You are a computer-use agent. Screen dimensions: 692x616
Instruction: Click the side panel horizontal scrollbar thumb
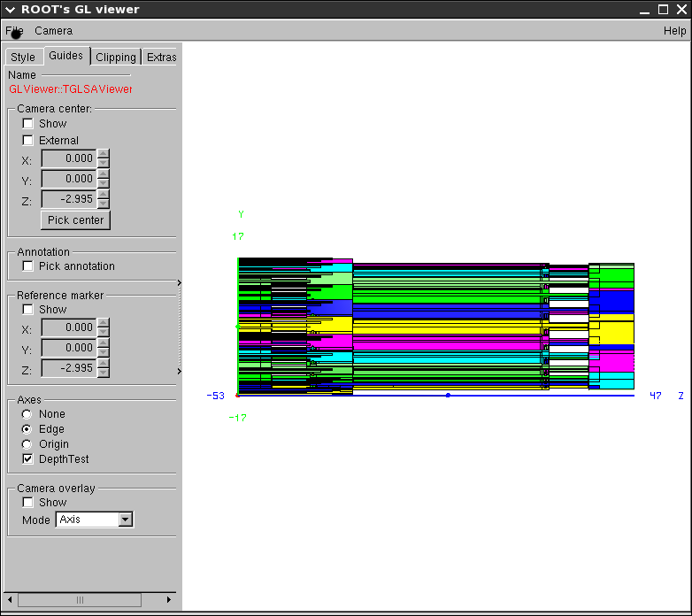[80, 600]
